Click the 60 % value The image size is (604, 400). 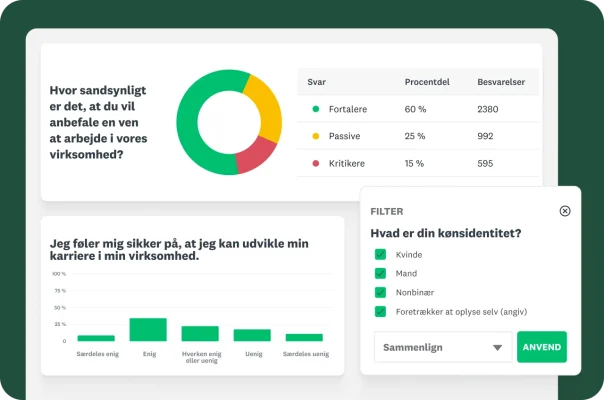click(x=415, y=109)
